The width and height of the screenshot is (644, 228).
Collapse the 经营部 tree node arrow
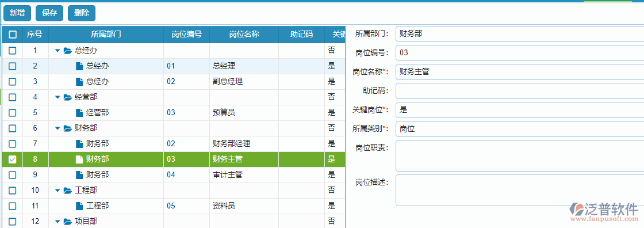57,97
